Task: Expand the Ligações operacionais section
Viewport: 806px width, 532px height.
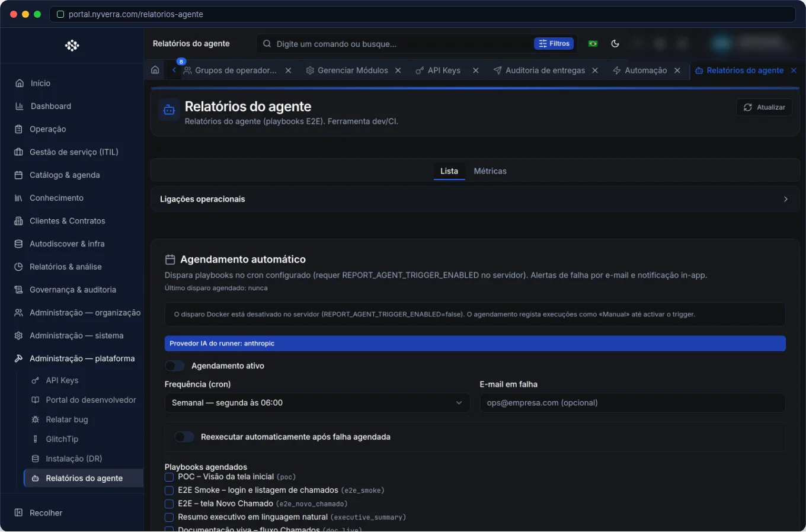Action: coord(475,199)
